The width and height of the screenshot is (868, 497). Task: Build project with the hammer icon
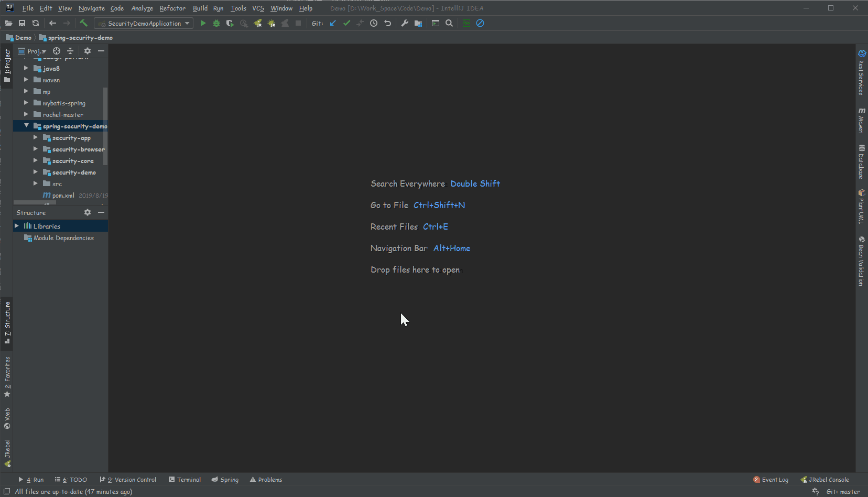(x=83, y=23)
